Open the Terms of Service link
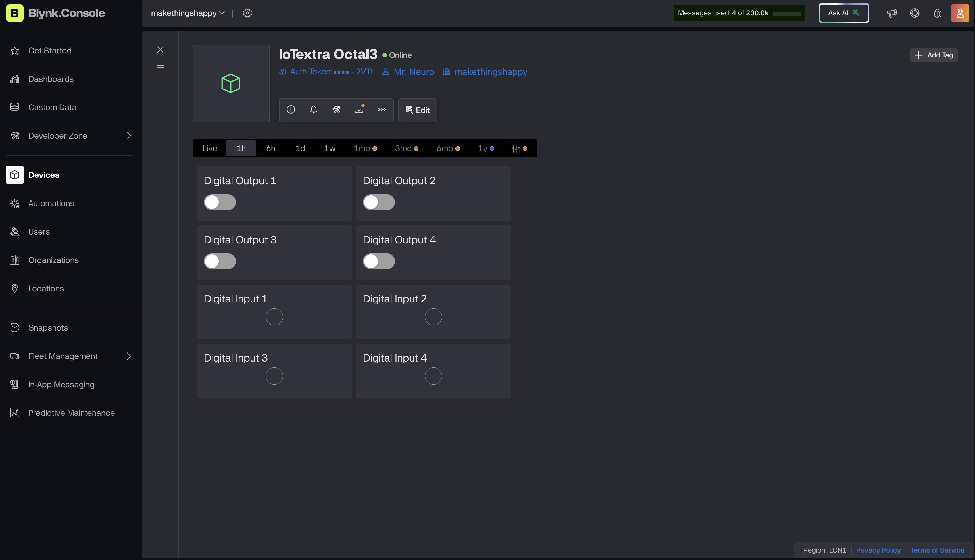This screenshot has height=560, width=975. tap(938, 550)
